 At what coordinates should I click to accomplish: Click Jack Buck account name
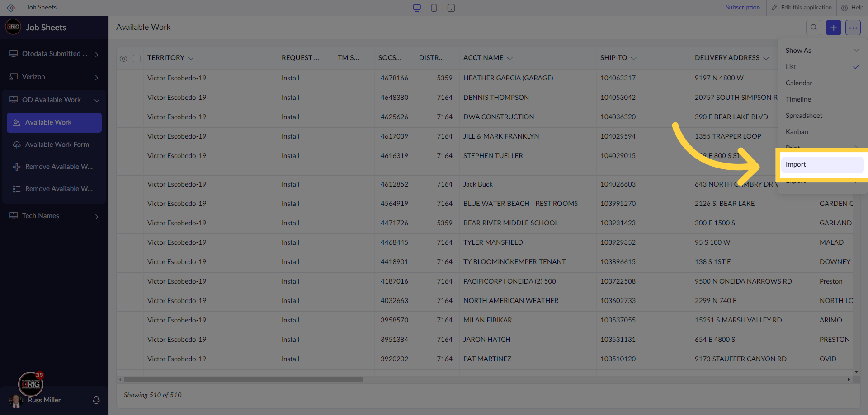478,184
